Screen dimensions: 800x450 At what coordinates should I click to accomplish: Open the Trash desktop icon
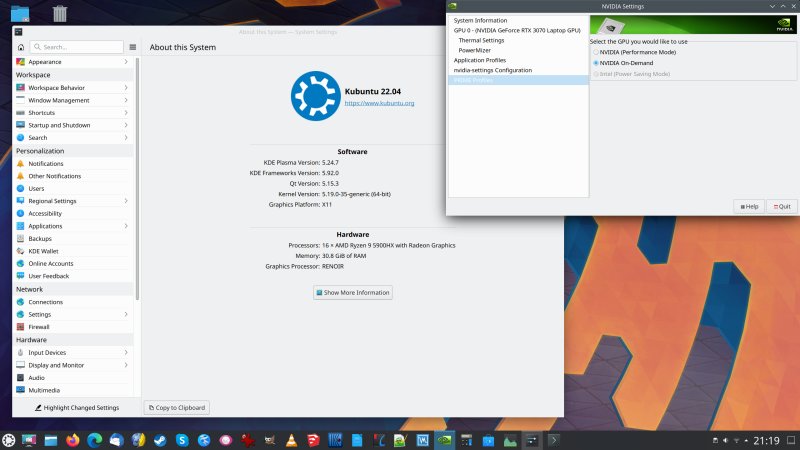tap(60, 14)
